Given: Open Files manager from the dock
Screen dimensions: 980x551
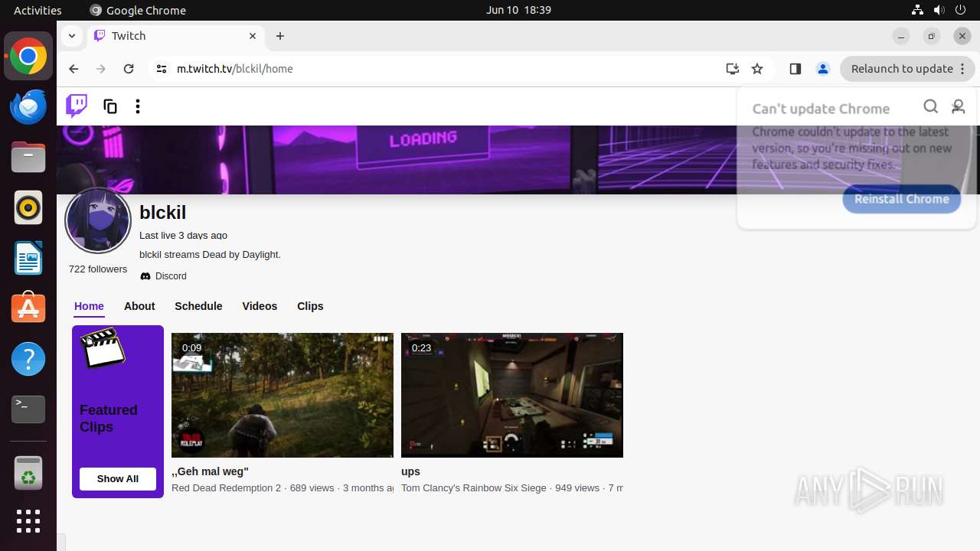Looking at the screenshot, I should (28, 158).
